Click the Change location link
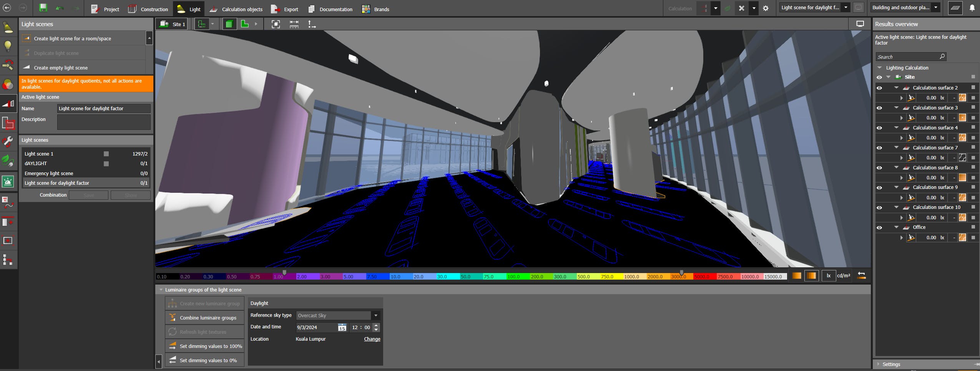The width and height of the screenshot is (980, 371). tap(372, 339)
